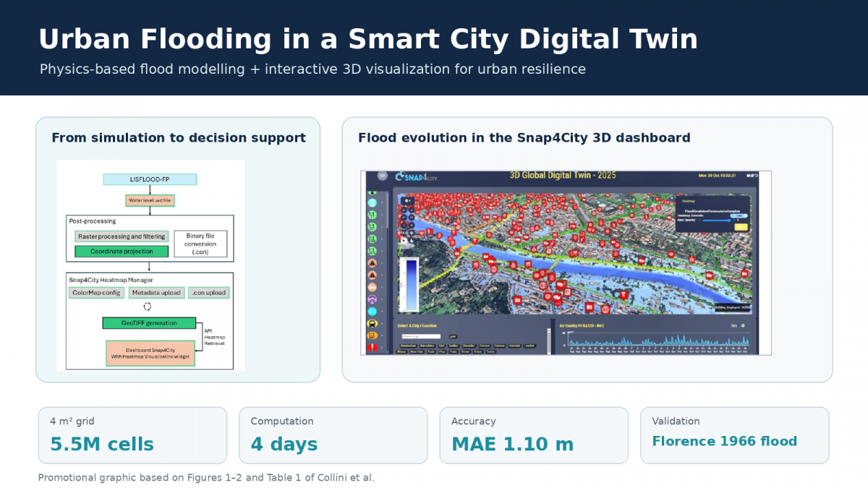Click the GeoTIFF generation box in flowchart

pos(150,322)
